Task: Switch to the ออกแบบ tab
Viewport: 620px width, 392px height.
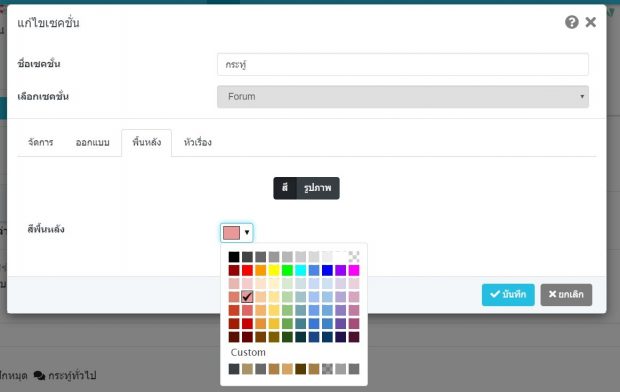Action: pyautogui.click(x=93, y=142)
